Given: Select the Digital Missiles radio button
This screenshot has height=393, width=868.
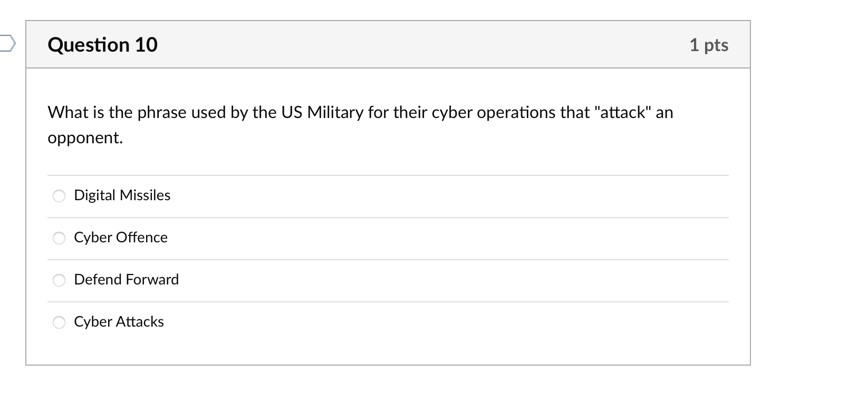Looking at the screenshot, I should click(59, 196).
